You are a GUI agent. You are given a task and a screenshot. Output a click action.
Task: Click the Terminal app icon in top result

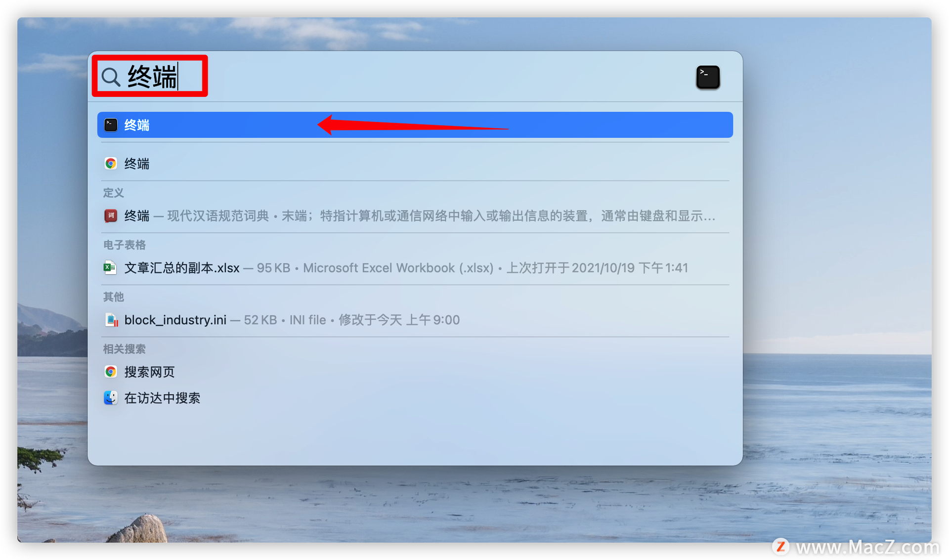(111, 125)
